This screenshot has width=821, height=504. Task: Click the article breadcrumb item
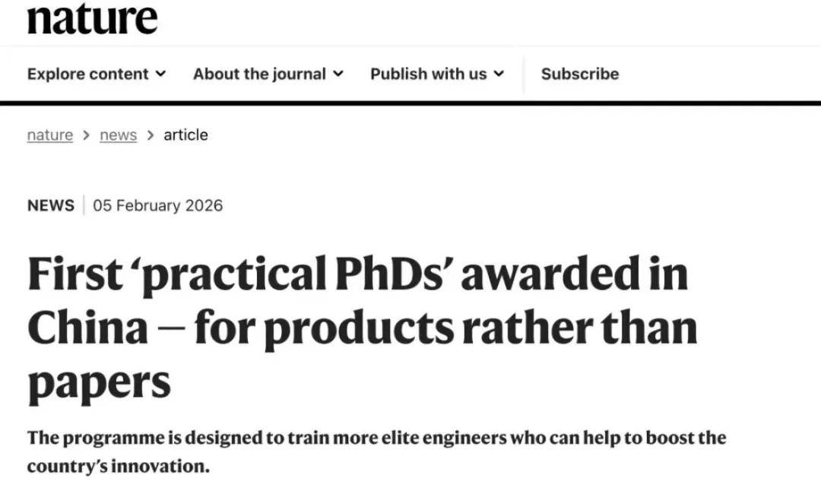[x=185, y=135]
